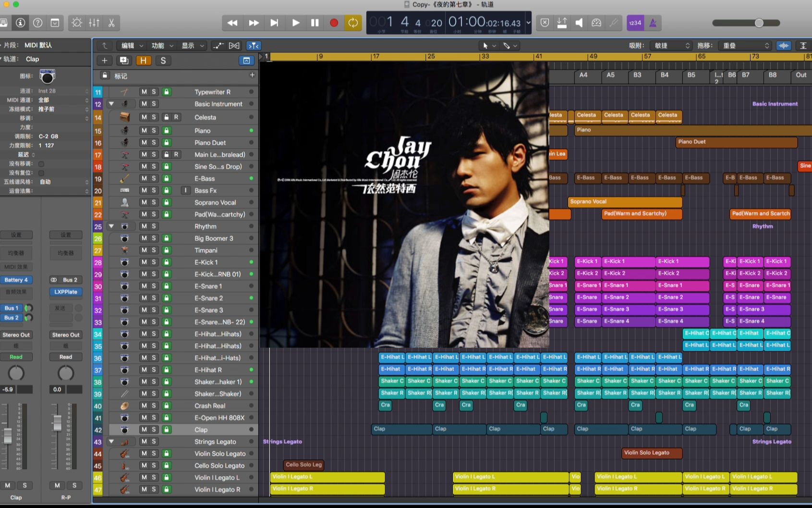The width and height of the screenshot is (812, 508).
Task: Collapse the Strings Legato track stack
Action: (x=111, y=441)
